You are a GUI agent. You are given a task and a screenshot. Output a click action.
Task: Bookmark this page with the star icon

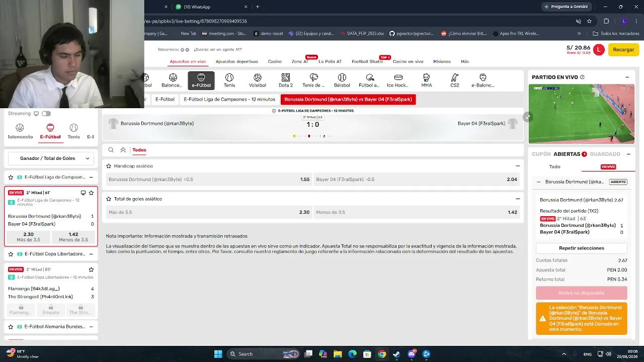click(589, 21)
